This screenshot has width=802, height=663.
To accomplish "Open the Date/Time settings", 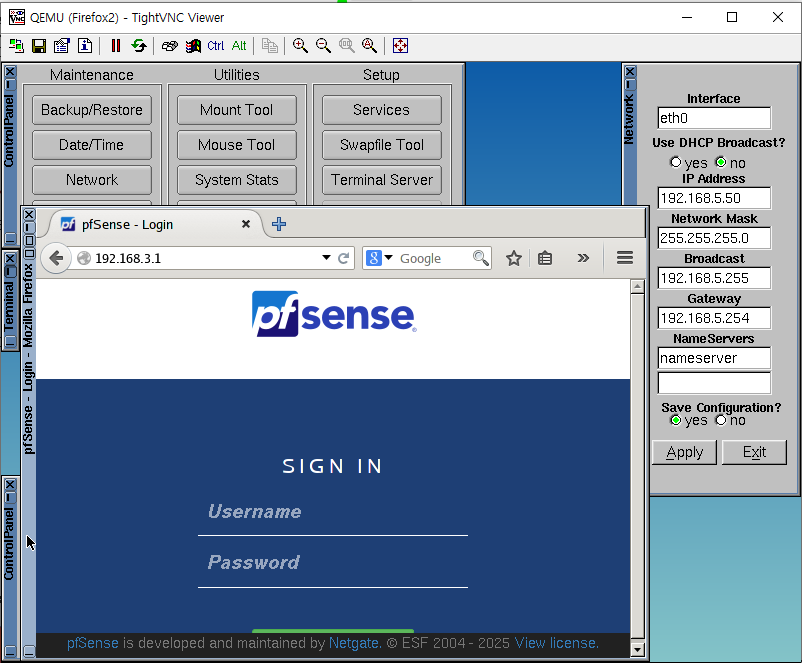I will click(x=92, y=145).
